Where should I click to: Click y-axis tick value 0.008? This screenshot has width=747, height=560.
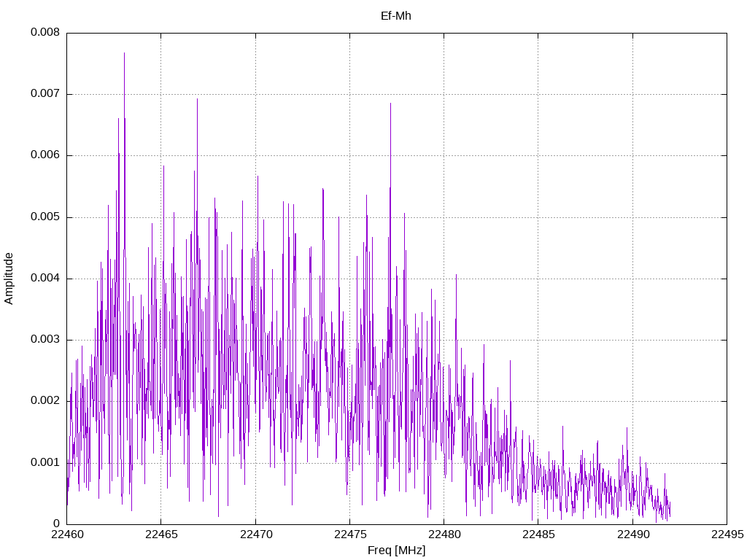click(45, 32)
